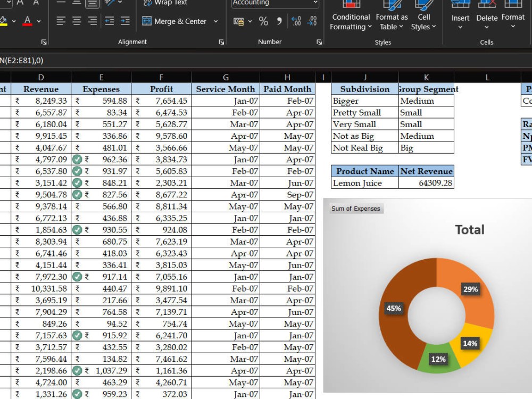Open the Format as Table gallery
Image resolution: width=532 pixels, height=399 pixels.
point(392,17)
